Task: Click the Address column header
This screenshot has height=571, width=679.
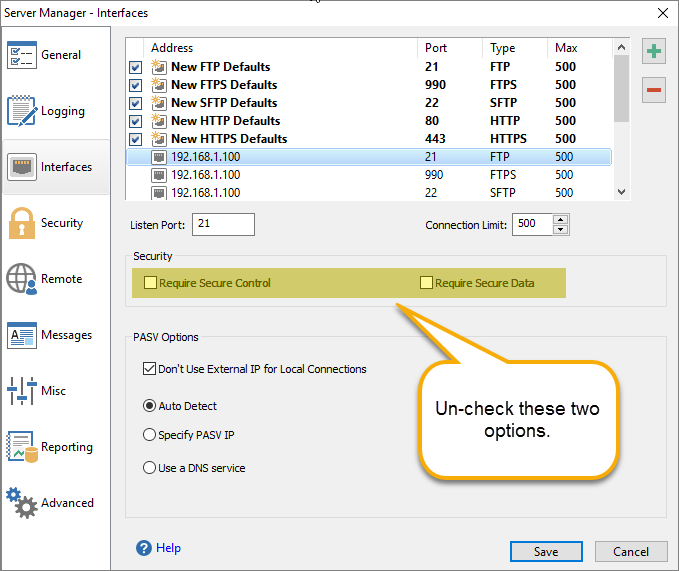Action: (281, 48)
